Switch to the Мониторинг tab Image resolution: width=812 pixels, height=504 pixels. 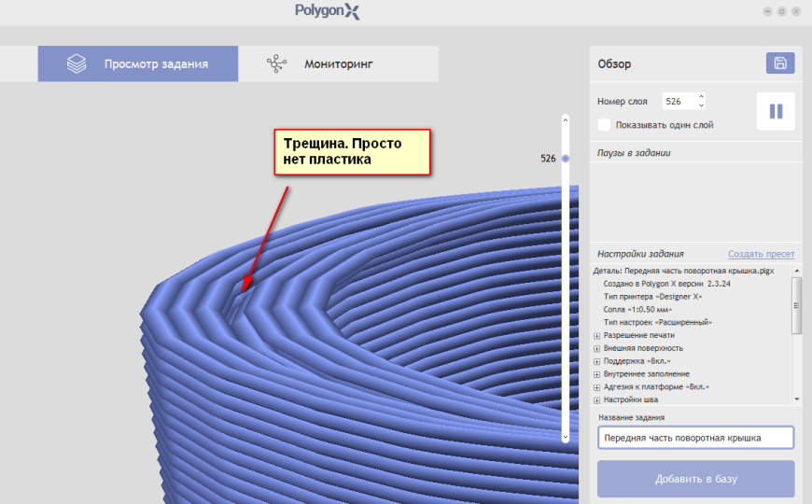point(338,63)
